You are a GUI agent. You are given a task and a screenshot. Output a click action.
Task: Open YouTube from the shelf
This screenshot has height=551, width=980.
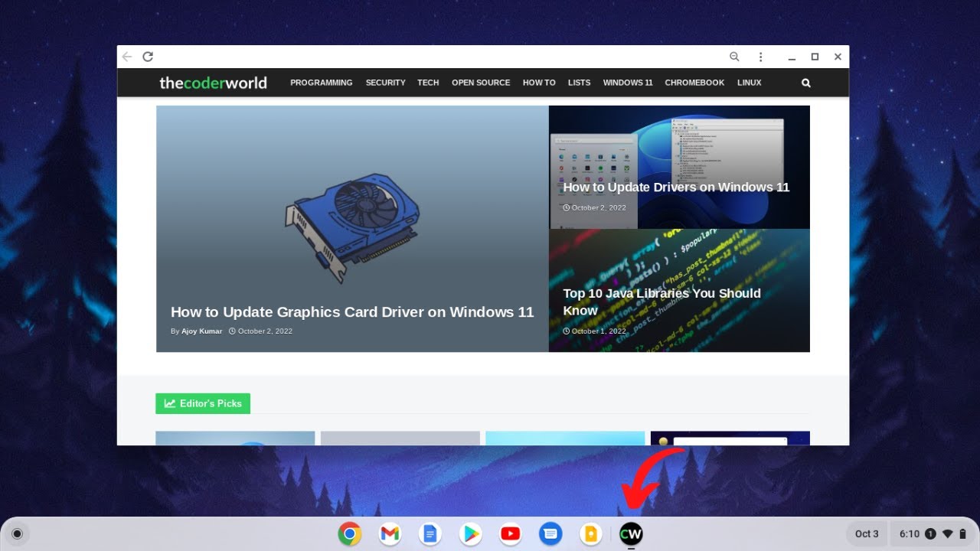tap(511, 533)
